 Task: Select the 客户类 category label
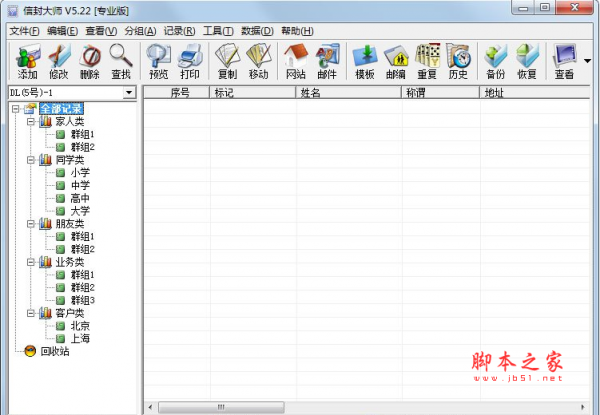(70, 313)
